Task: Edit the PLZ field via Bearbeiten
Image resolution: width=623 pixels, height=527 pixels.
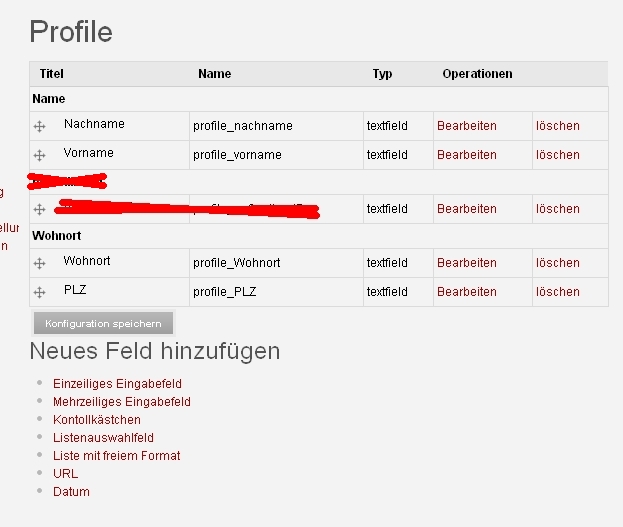Action: (x=466, y=292)
